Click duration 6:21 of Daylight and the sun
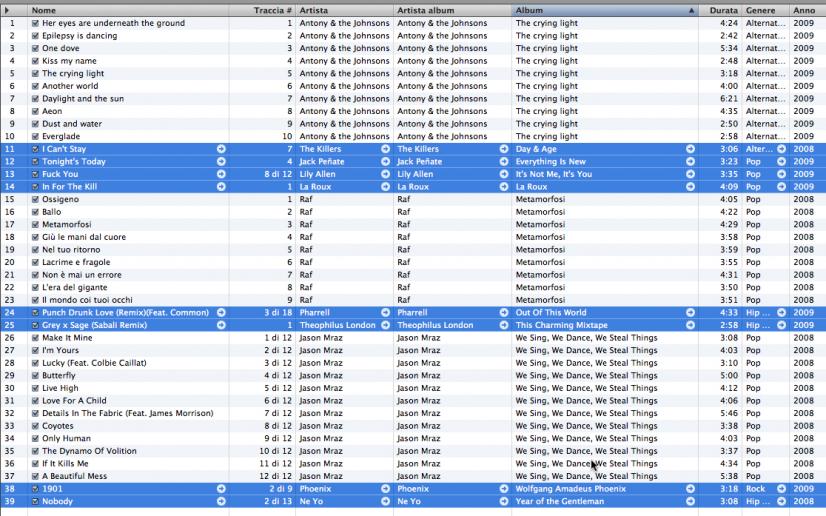Viewport: 826px width, 516px height. pyautogui.click(x=729, y=99)
